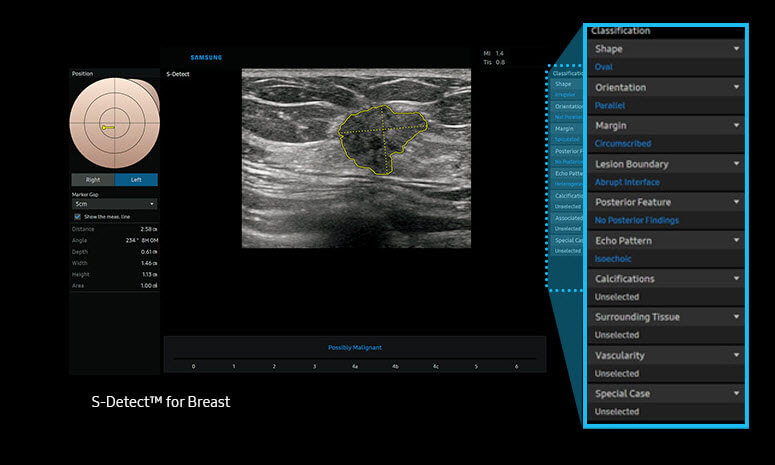775x465 pixels.
Task: Click 'Unselected' under Vascularity
Action: tap(617, 374)
